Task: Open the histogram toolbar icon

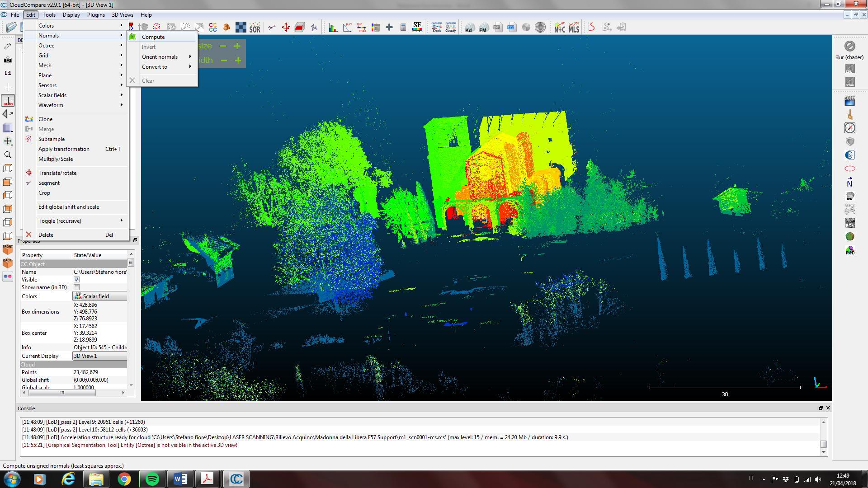Action: (x=333, y=28)
